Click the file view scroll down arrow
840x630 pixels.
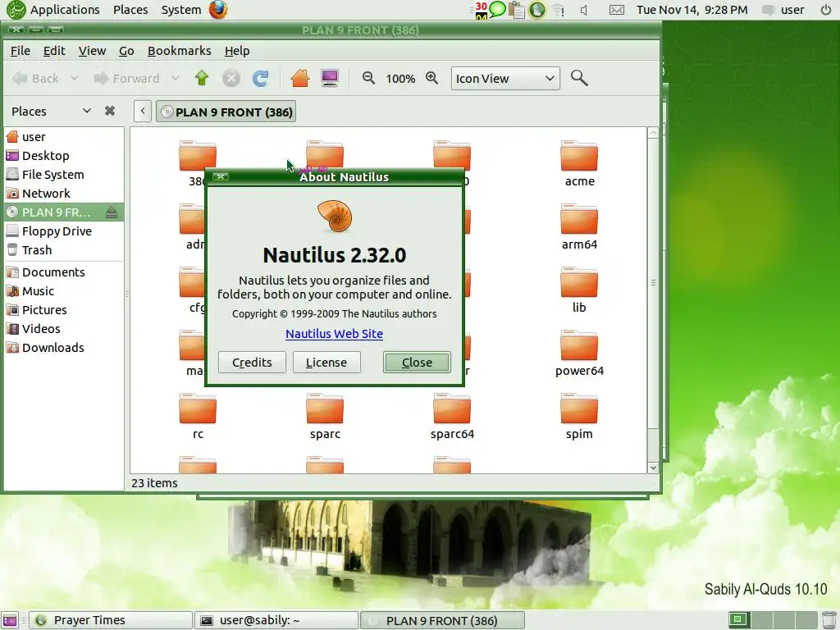[653, 467]
